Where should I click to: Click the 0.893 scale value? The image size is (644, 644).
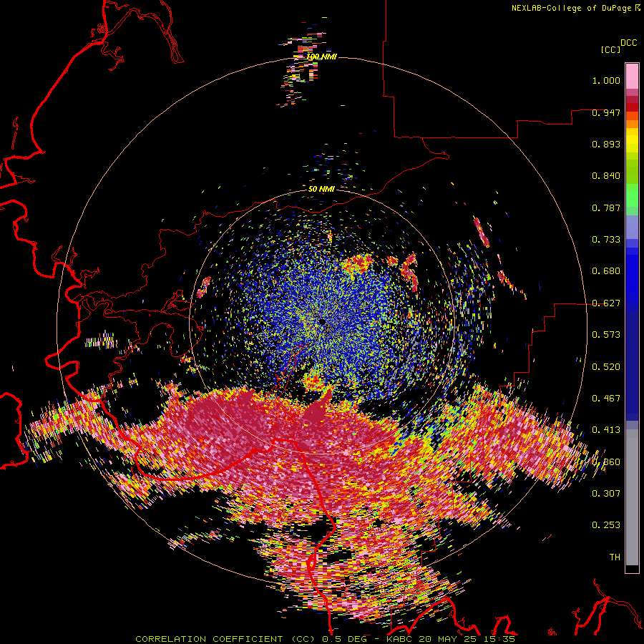606,144
